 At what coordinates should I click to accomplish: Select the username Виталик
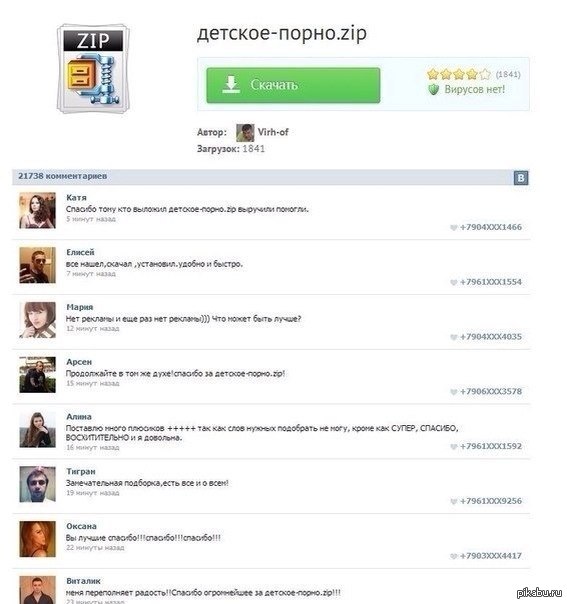83,581
